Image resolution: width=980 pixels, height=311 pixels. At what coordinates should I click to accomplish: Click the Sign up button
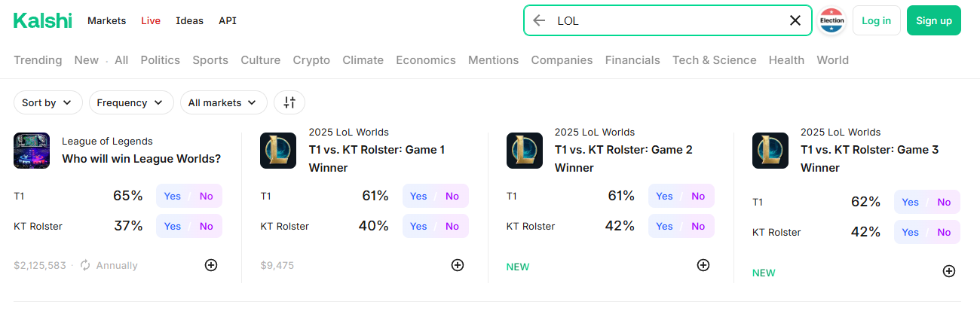point(934,20)
